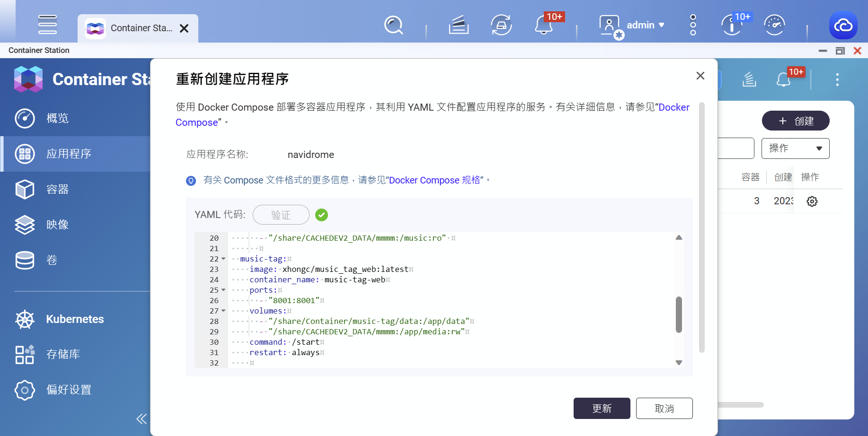Click the search input field behind dialog
The image size is (868, 436).
click(736, 148)
